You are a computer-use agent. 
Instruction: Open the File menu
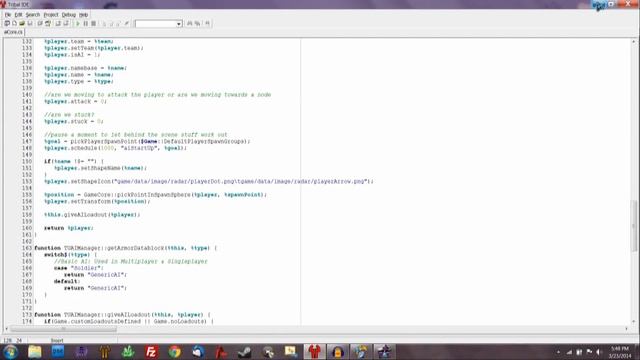pyautogui.click(x=8, y=15)
